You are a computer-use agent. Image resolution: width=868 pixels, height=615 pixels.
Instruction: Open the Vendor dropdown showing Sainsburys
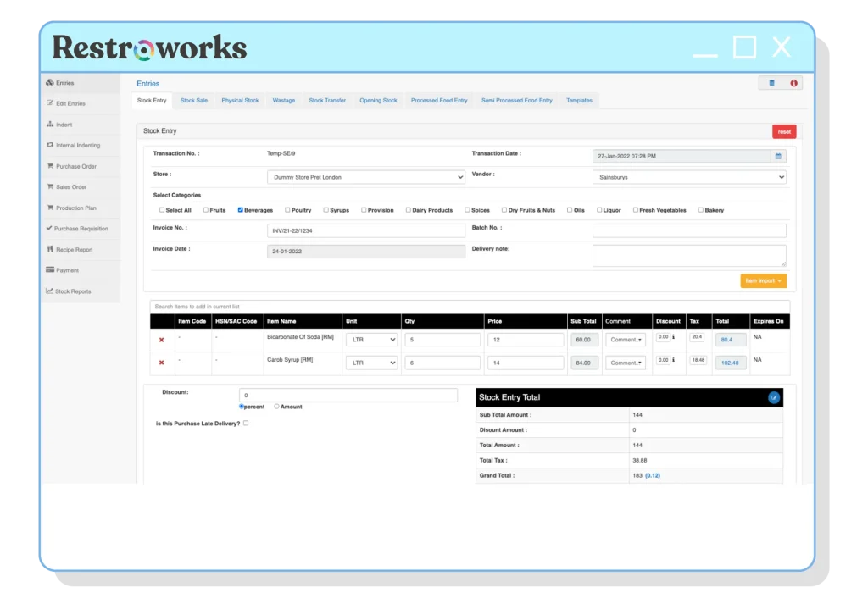pos(688,178)
